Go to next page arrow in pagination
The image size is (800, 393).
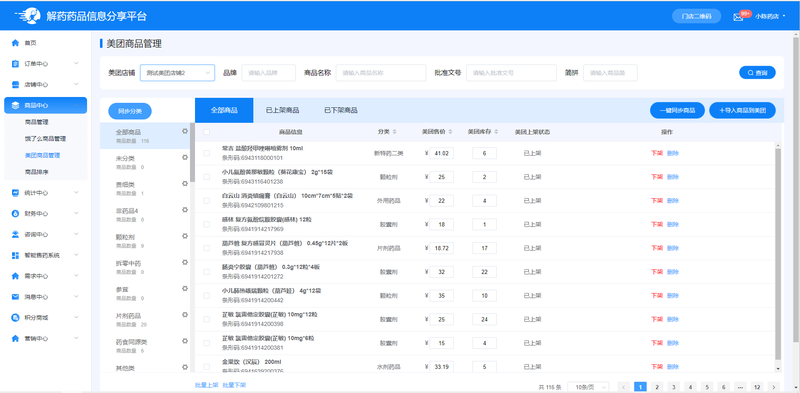pyautogui.click(x=774, y=387)
